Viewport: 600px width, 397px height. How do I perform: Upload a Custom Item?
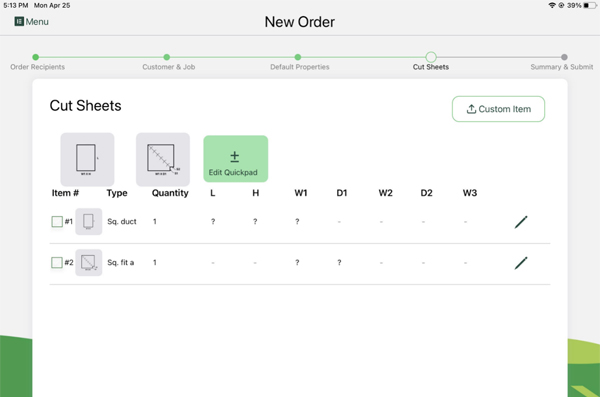[498, 109]
